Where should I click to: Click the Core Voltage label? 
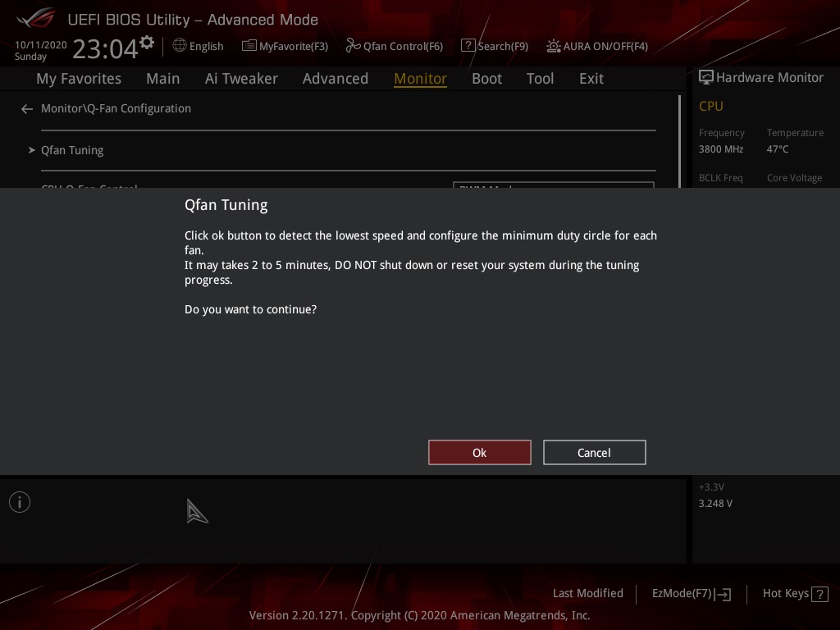[x=794, y=178]
